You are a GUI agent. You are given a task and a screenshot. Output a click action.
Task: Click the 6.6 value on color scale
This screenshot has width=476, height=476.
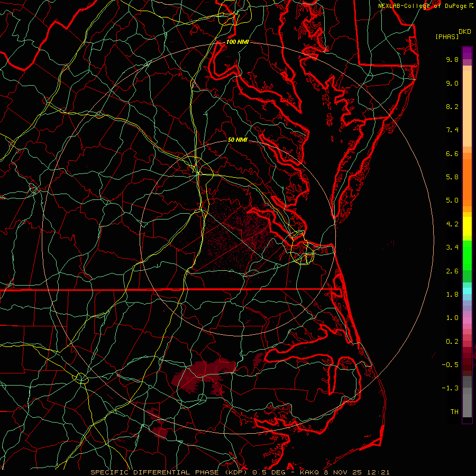(452, 153)
